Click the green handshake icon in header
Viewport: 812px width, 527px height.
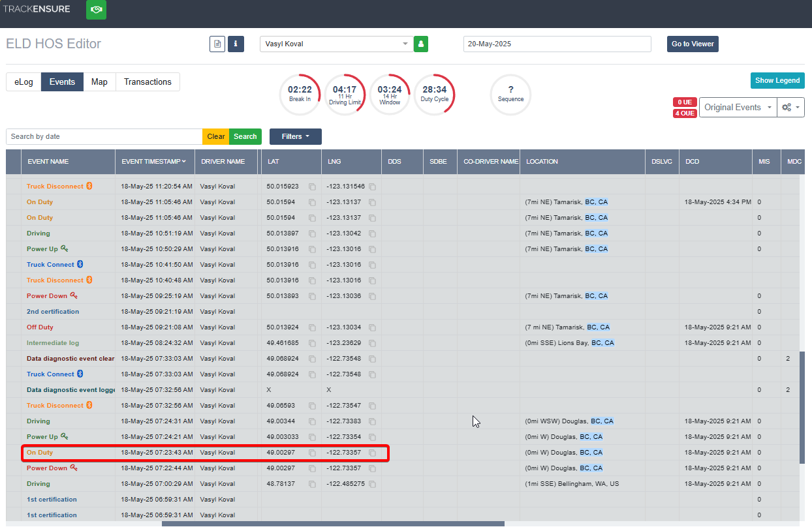[97, 10]
